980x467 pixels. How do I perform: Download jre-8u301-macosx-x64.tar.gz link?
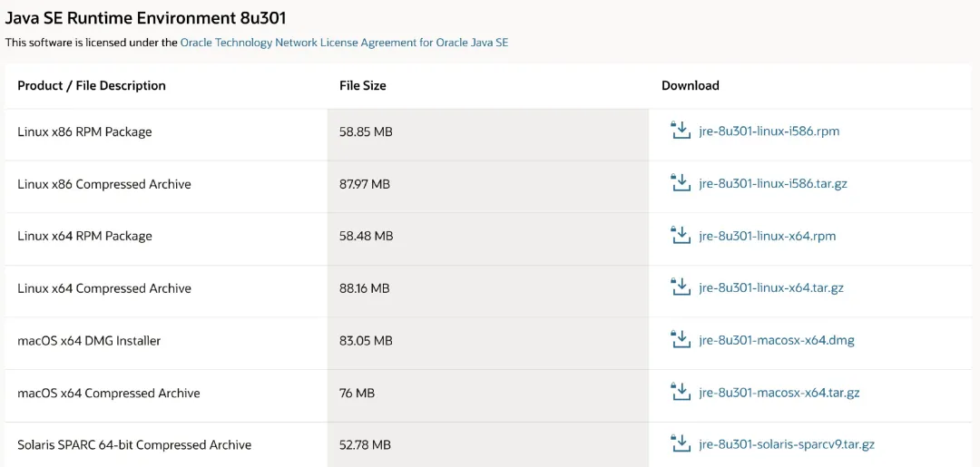click(x=779, y=394)
